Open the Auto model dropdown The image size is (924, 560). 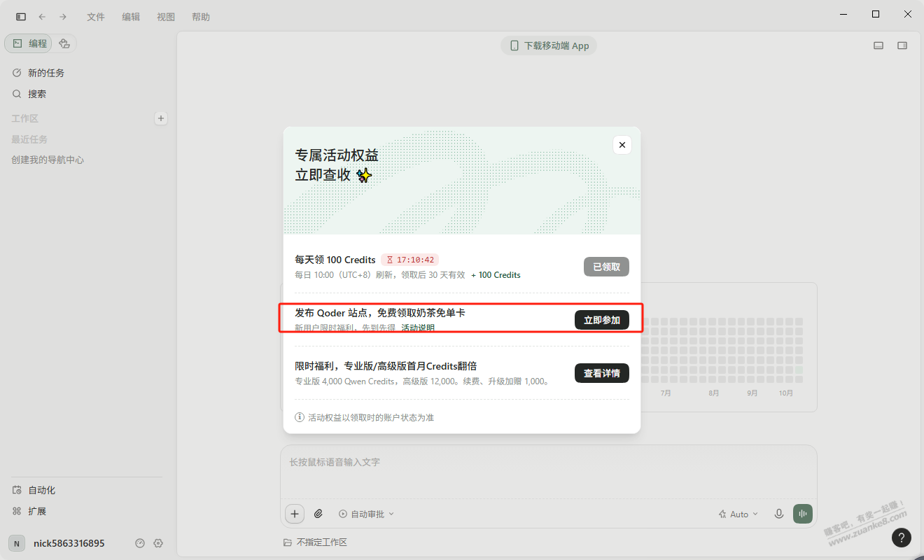tap(738, 514)
